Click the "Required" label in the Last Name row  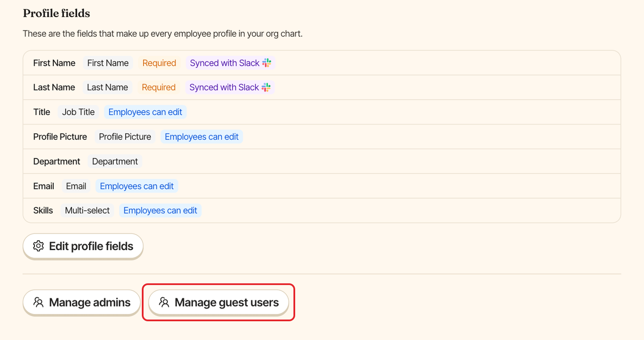tap(159, 87)
